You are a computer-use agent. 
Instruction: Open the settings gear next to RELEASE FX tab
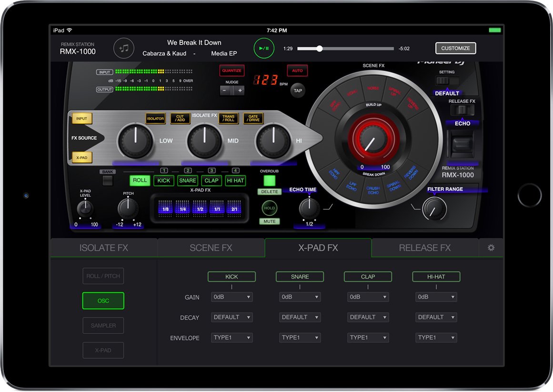pos(491,248)
